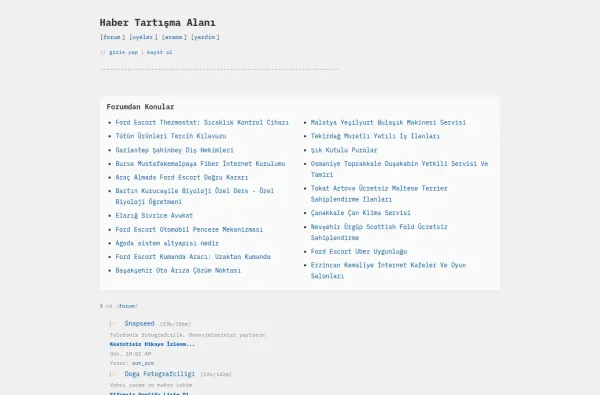Open 'Şık Kutulu Purolar' topic
The height and width of the screenshot is (395, 600).
pos(344,150)
